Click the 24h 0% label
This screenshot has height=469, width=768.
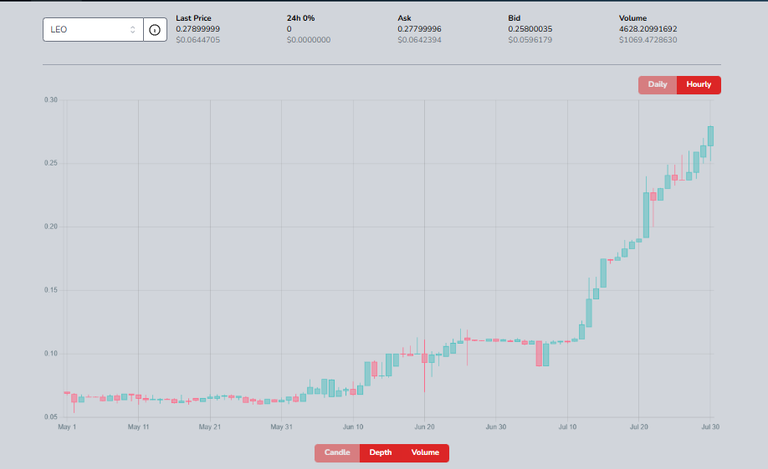coord(301,18)
